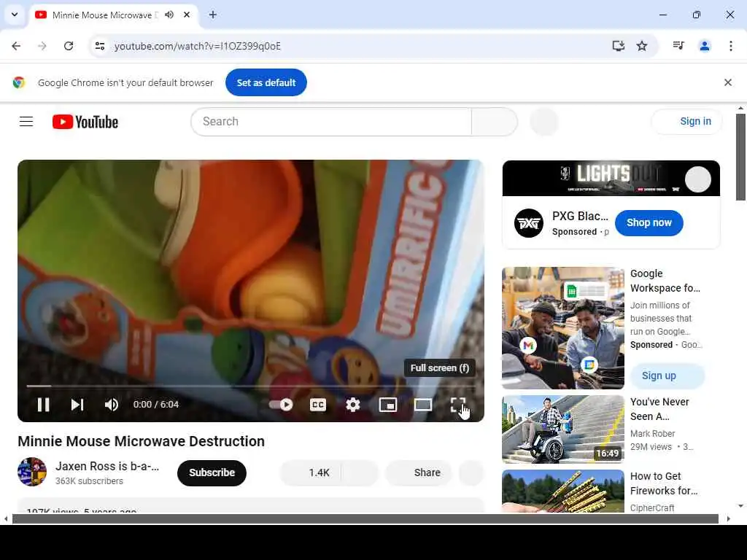This screenshot has width=747, height=560.
Task: Bookmark this tab with star icon
Action: point(642,46)
